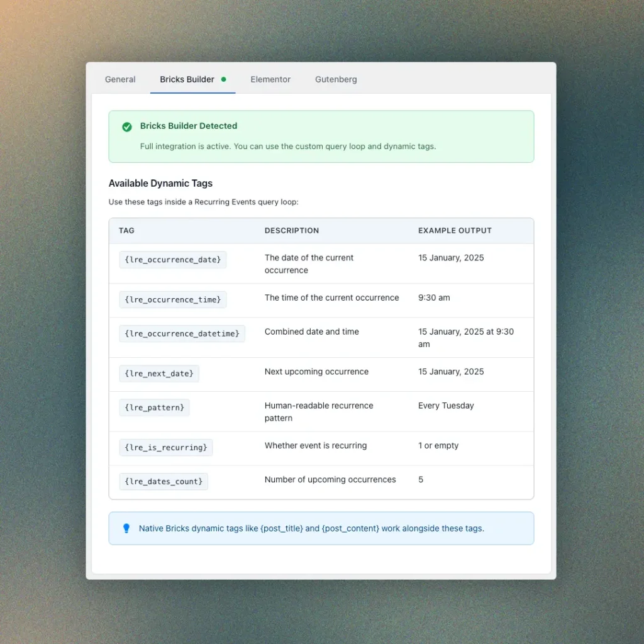
Task: Switch to the Gutenberg tab
Action: pos(336,79)
